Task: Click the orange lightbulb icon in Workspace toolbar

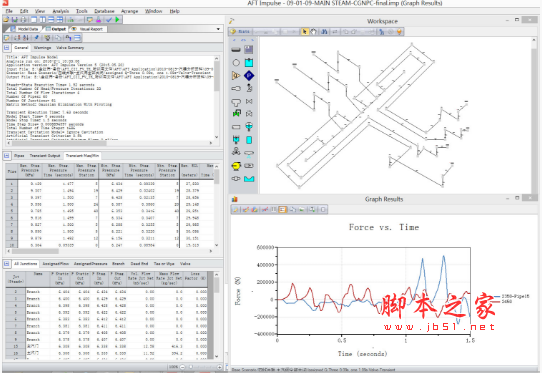Action: pos(399,32)
